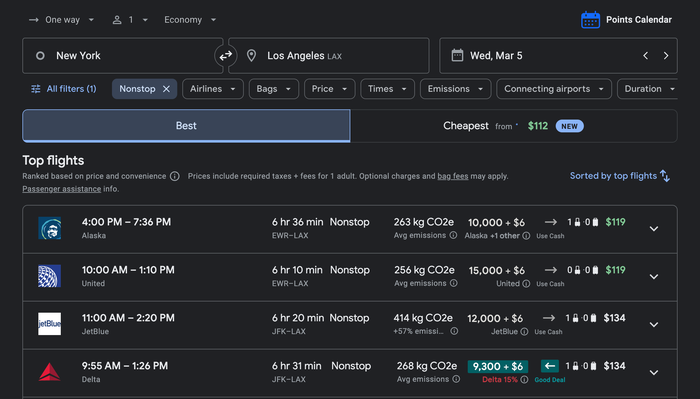
Task: Open the bag fees link
Action: (453, 176)
